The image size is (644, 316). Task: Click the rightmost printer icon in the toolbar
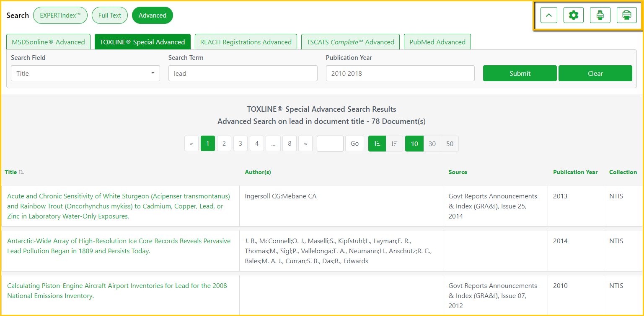pyautogui.click(x=626, y=15)
